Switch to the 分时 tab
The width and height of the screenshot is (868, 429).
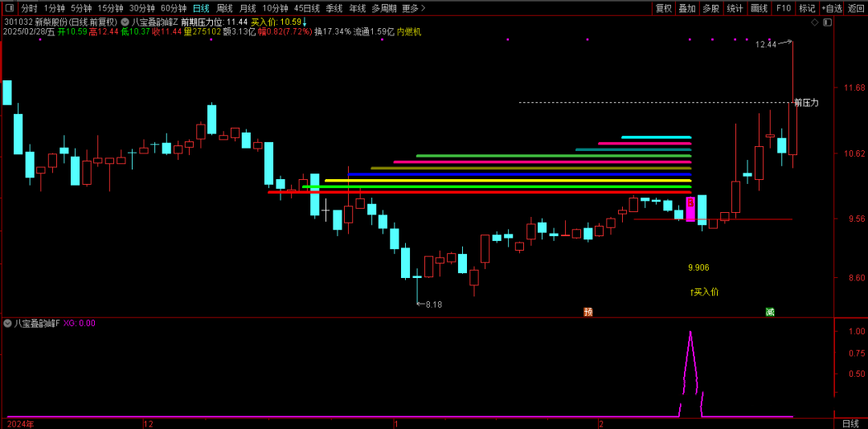pyautogui.click(x=30, y=8)
